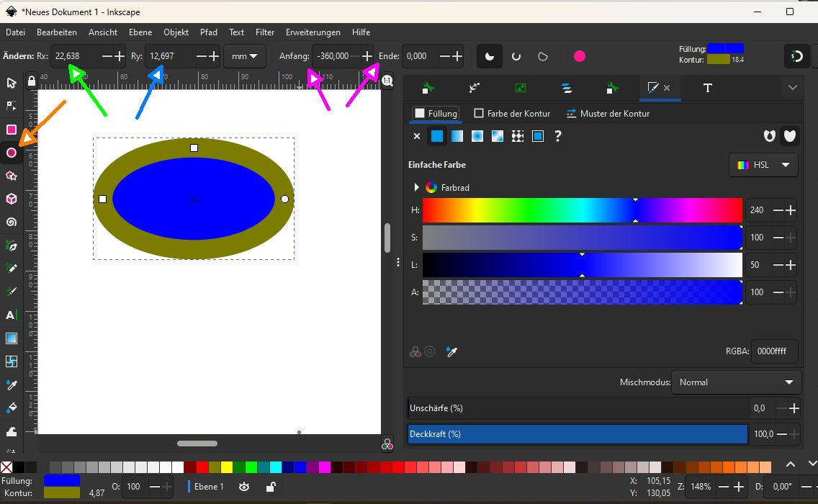Show next palette row down arrow
This screenshot has width=818, height=504.
812,464
